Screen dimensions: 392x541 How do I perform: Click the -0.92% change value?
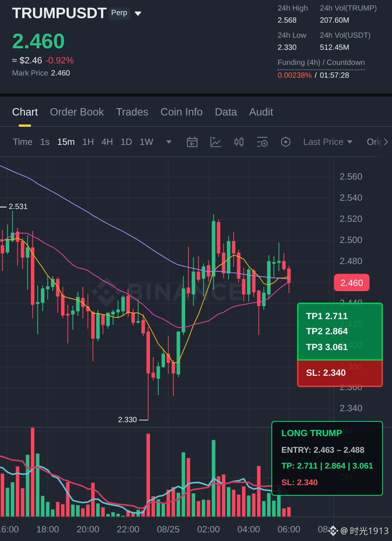coord(60,60)
